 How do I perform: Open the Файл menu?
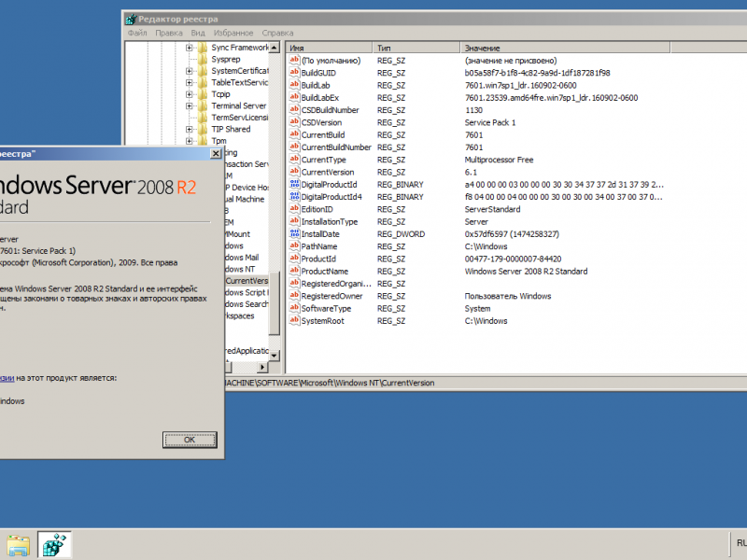pyautogui.click(x=137, y=33)
